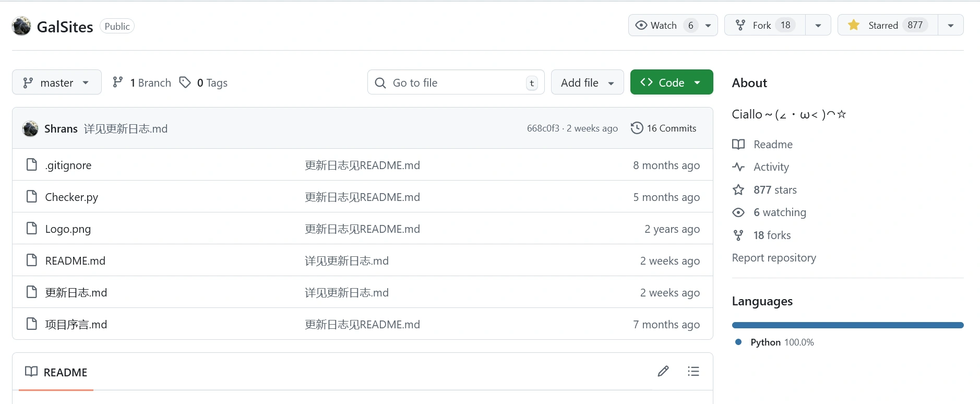Open the Checker.py file
The width and height of the screenshot is (980, 404).
click(x=71, y=197)
